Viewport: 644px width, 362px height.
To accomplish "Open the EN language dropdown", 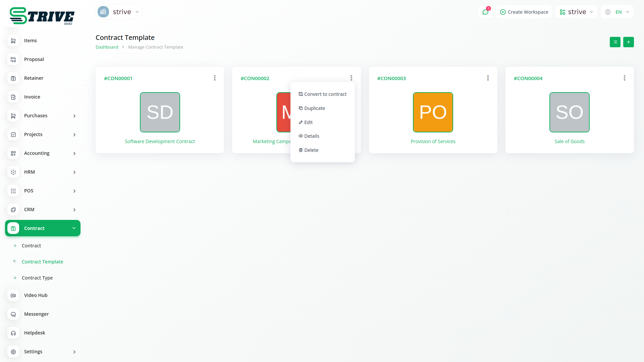I will (617, 12).
